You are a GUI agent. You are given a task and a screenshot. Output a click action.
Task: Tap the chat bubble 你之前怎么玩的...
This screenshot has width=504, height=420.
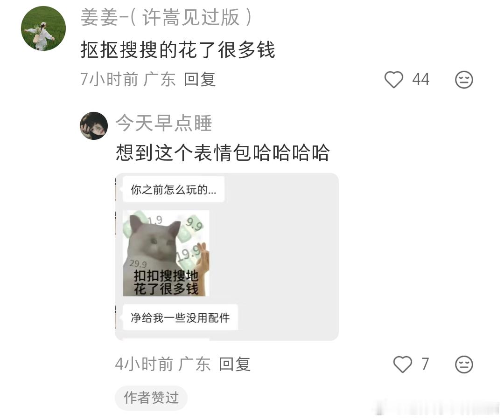(x=174, y=189)
